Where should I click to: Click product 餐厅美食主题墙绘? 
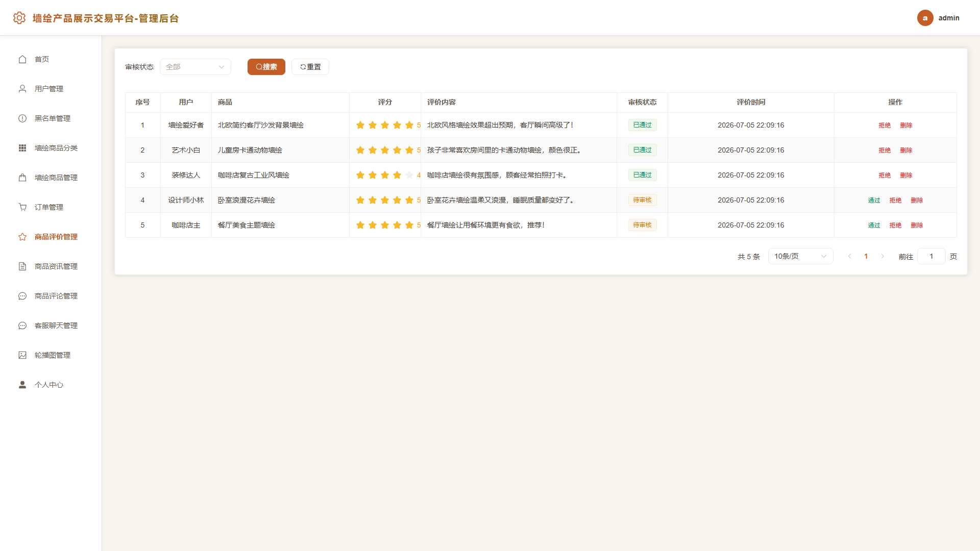[x=247, y=225]
